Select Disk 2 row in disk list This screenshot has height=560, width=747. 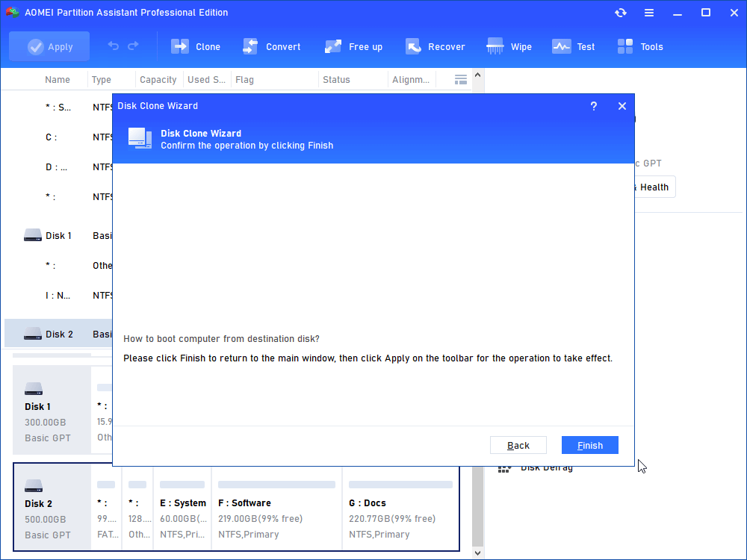point(58,334)
